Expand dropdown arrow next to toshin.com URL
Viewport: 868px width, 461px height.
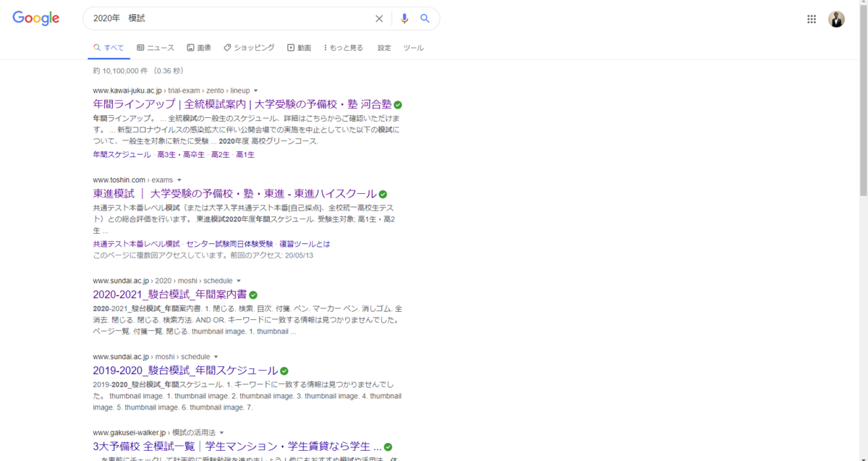coord(179,180)
